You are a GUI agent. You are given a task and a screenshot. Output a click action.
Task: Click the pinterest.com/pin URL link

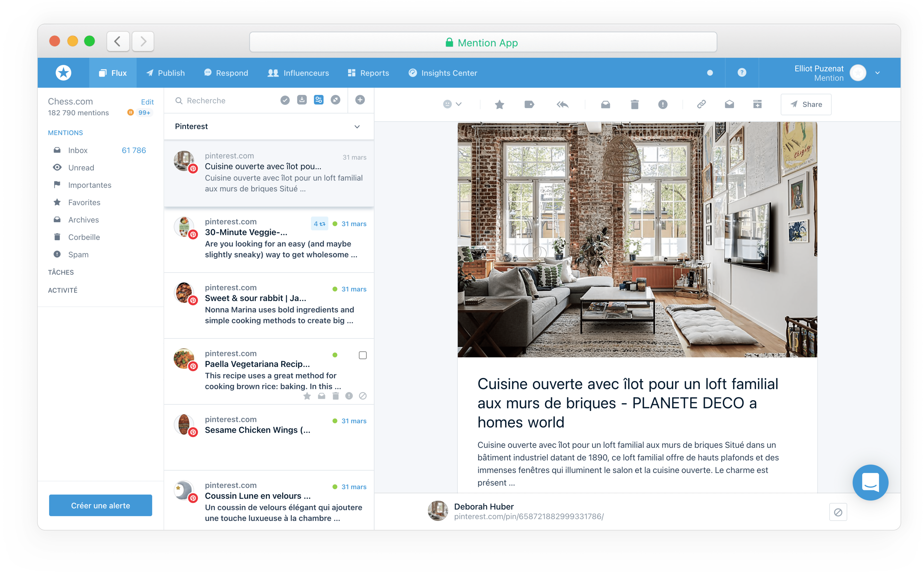[x=529, y=516]
